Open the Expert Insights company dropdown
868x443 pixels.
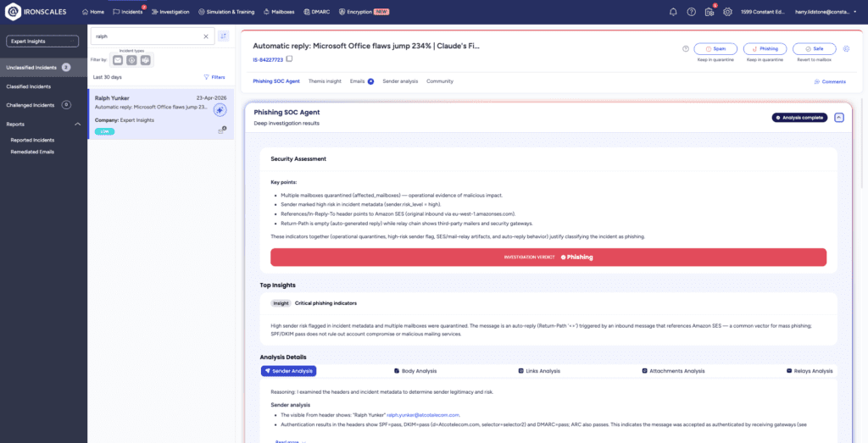coord(42,41)
